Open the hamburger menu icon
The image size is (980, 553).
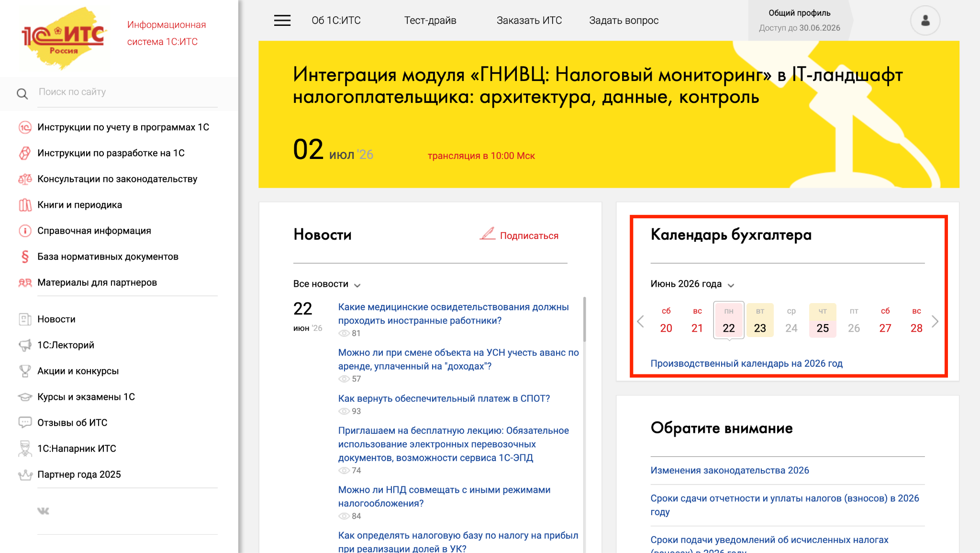tap(282, 20)
